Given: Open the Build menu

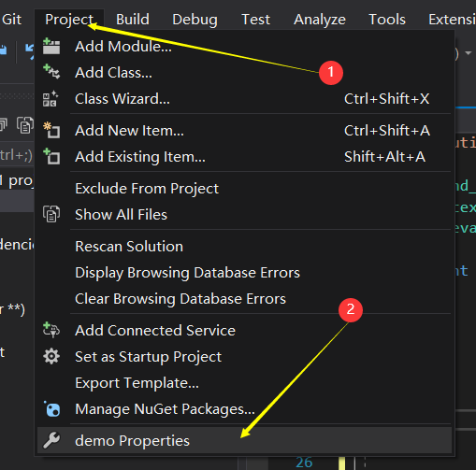Looking at the screenshot, I should click(133, 20).
